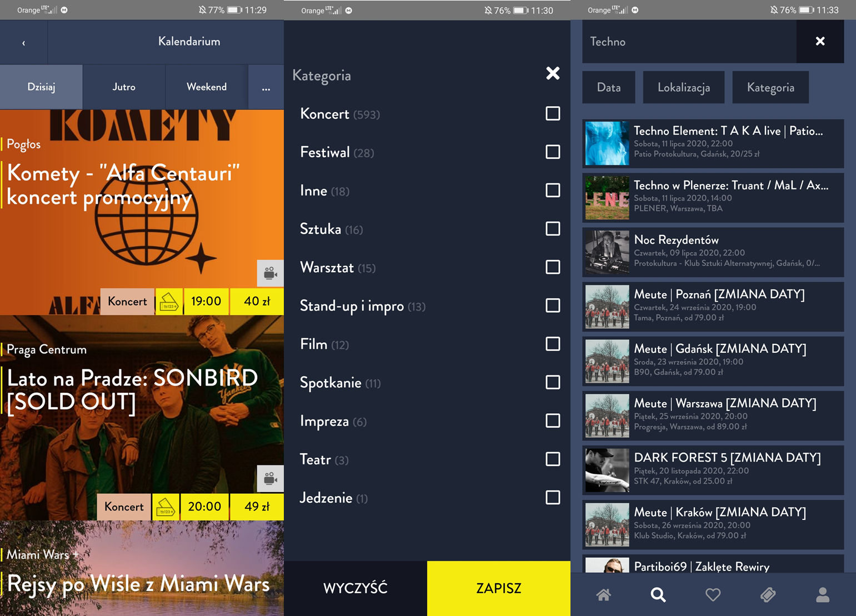Tap Koncert tag on SONBIRD card
Image resolution: width=856 pixels, height=616 pixels.
[124, 507]
